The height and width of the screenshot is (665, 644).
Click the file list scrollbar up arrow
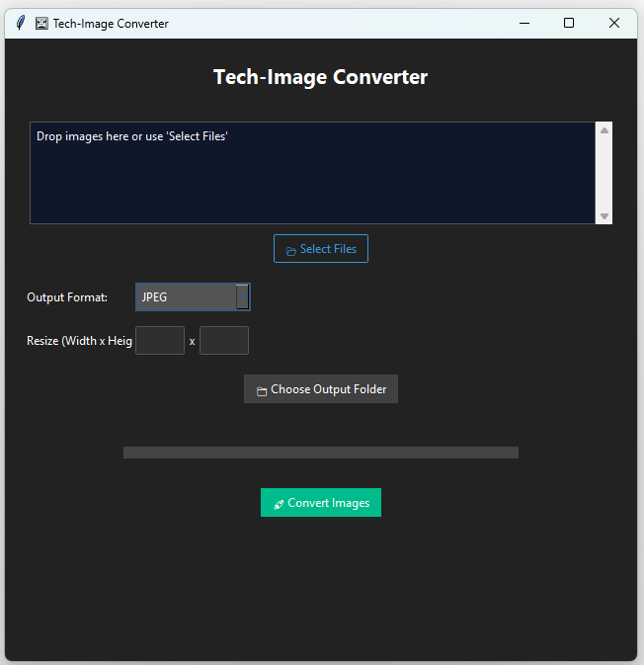tap(604, 130)
